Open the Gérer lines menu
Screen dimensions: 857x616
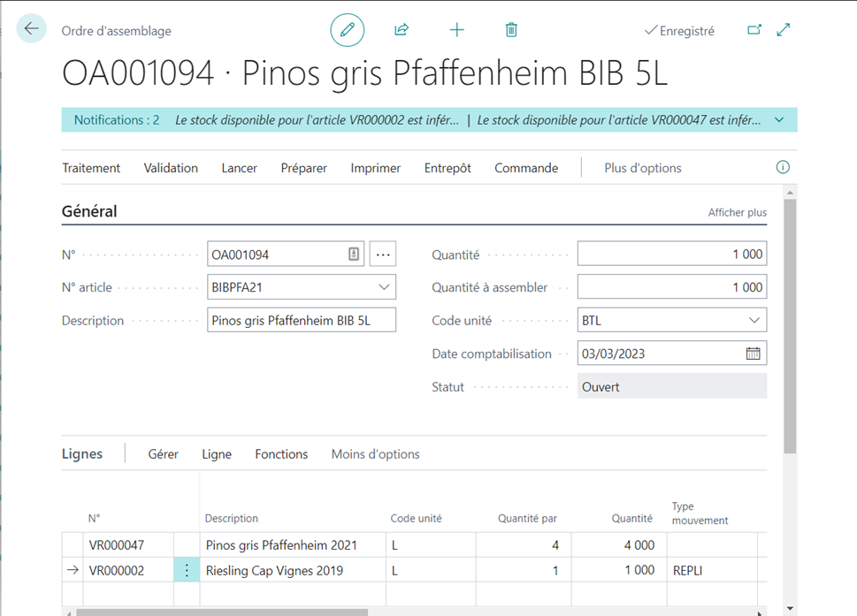163,454
